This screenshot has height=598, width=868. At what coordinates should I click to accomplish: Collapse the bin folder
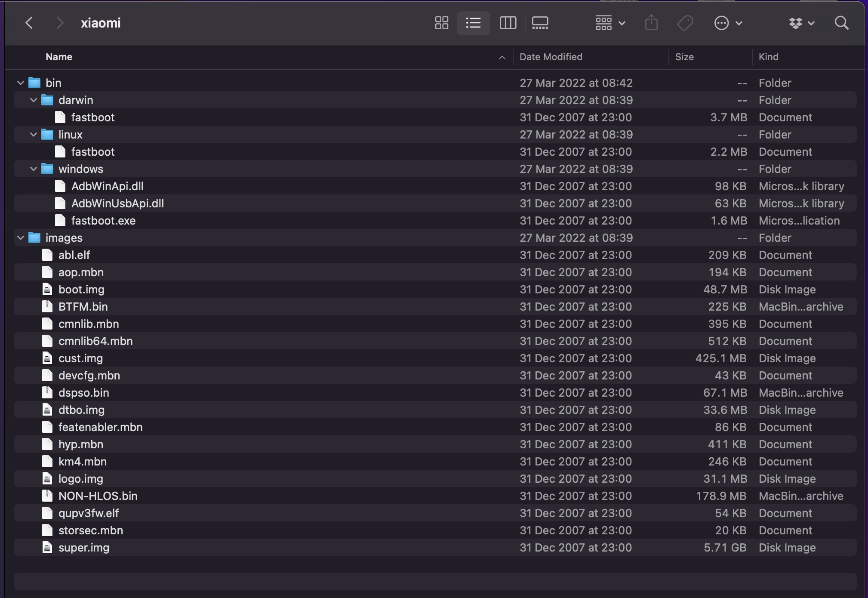20,83
